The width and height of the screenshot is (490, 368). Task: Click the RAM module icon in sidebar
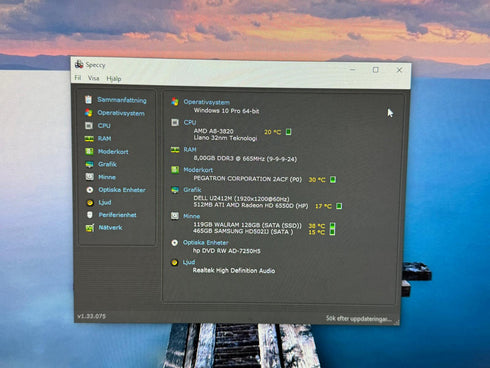tap(89, 138)
